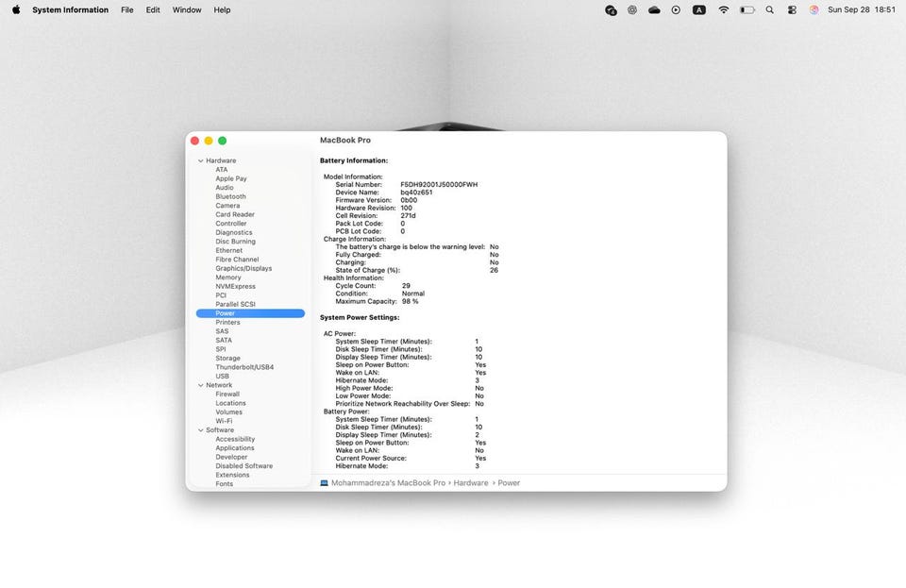Select Audio in the sidebar
Image resolution: width=906 pixels, height=588 pixels.
pos(225,188)
